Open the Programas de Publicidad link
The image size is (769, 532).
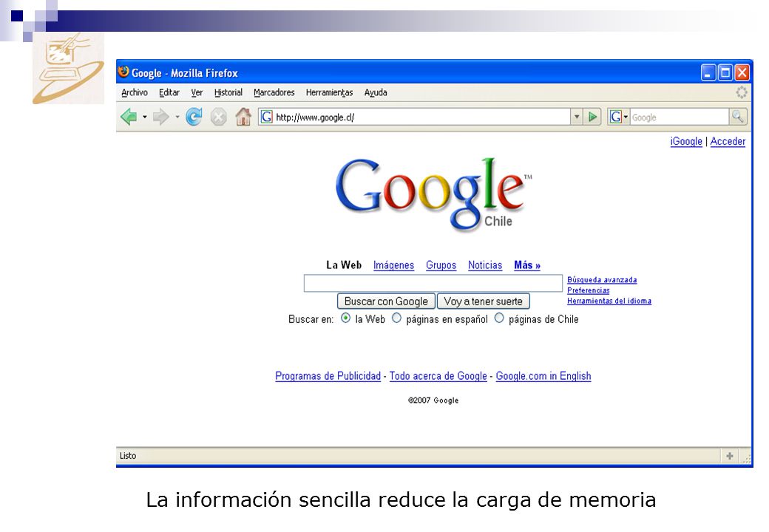[x=328, y=376]
